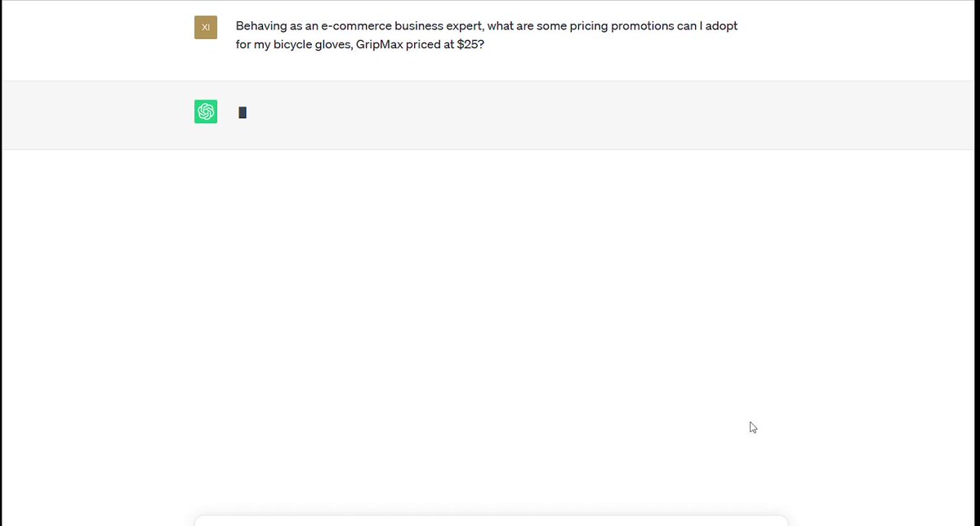Click the gray assistant response row

491,115
